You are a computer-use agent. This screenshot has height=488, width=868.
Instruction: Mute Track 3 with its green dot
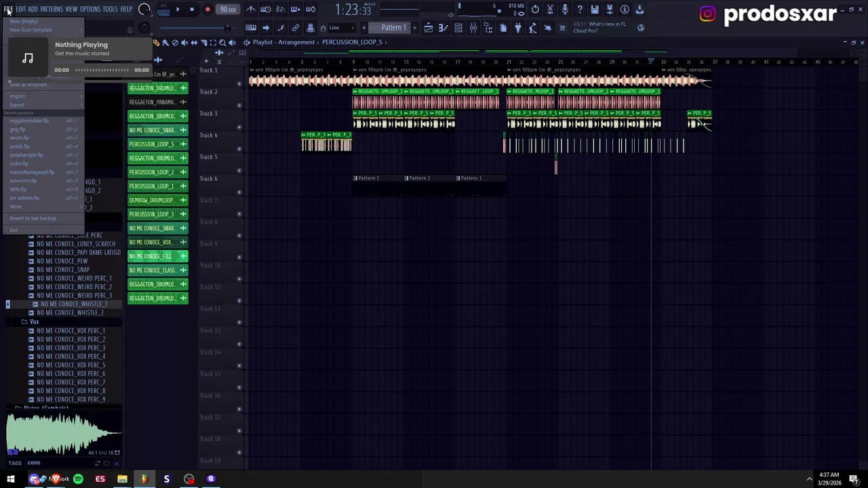pos(239,127)
